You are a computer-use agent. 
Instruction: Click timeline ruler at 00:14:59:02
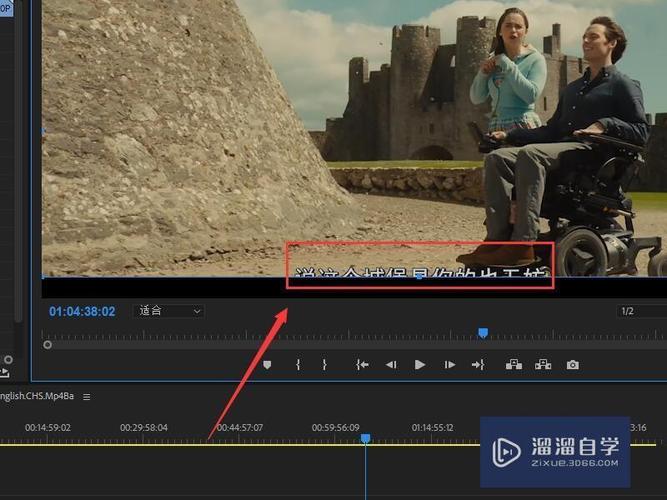click(48, 428)
